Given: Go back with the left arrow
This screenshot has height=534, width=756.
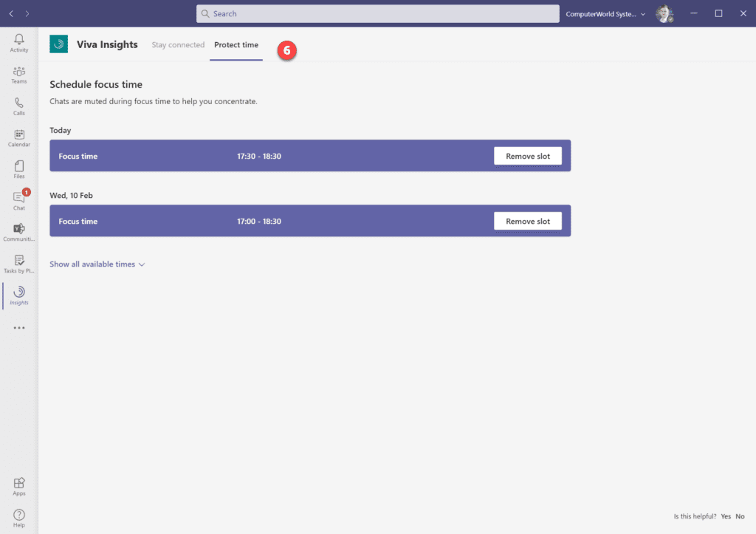Looking at the screenshot, I should [11, 13].
